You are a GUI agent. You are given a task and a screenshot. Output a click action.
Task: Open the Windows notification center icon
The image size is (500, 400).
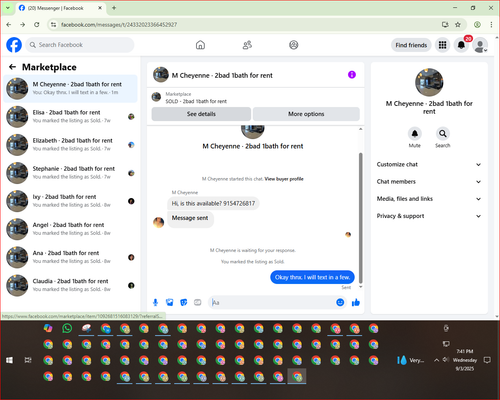pos(487,360)
